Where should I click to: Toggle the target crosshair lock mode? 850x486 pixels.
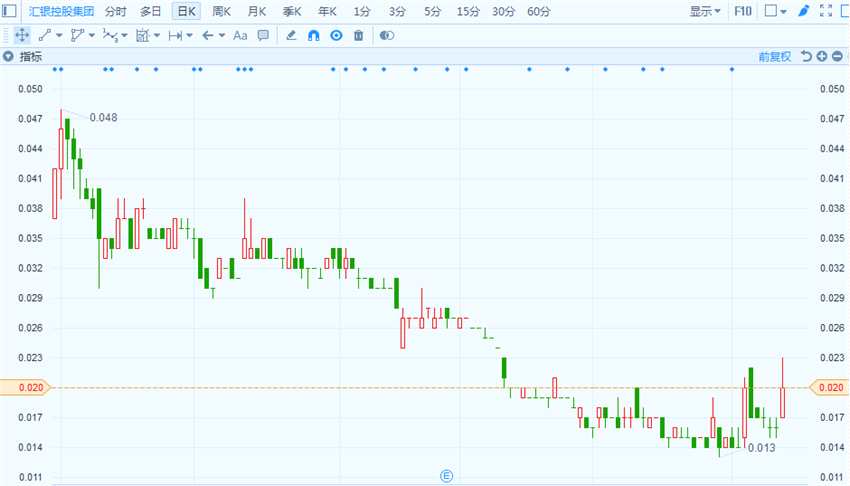[336, 36]
